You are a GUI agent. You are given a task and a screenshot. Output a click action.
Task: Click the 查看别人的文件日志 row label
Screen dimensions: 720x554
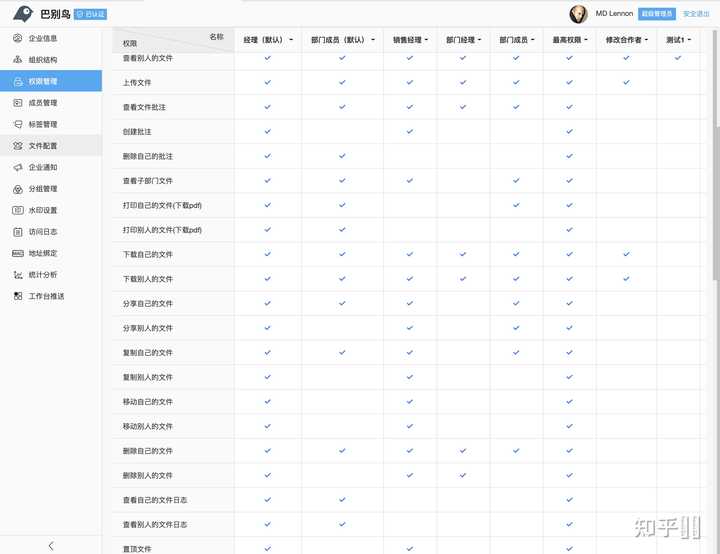point(155,525)
